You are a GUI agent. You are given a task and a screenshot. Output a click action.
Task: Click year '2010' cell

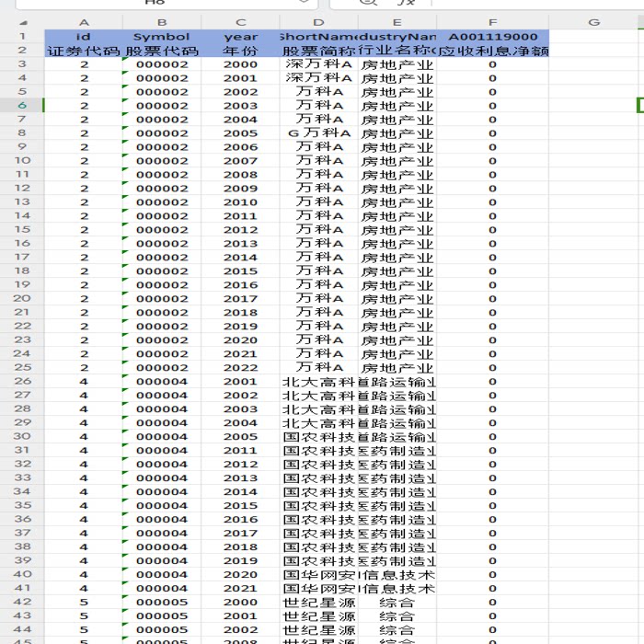click(241, 202)
